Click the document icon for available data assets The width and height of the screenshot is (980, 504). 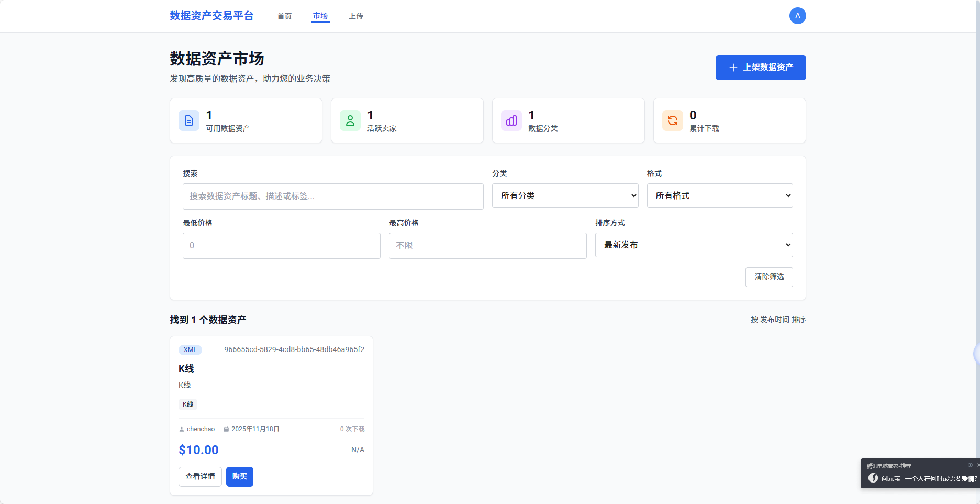click(x=189, y=120)
